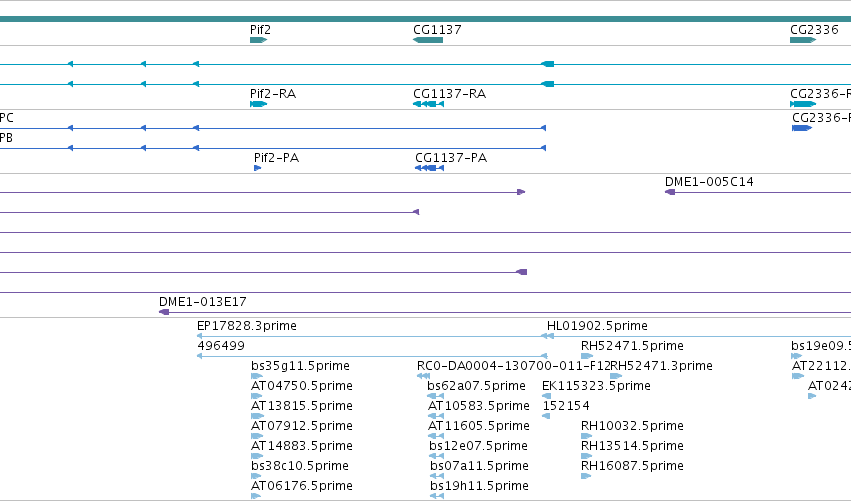This screenshot has width=851, height=501.
Task: Select the RH10032.5prime label
Action: click(632, 426)
